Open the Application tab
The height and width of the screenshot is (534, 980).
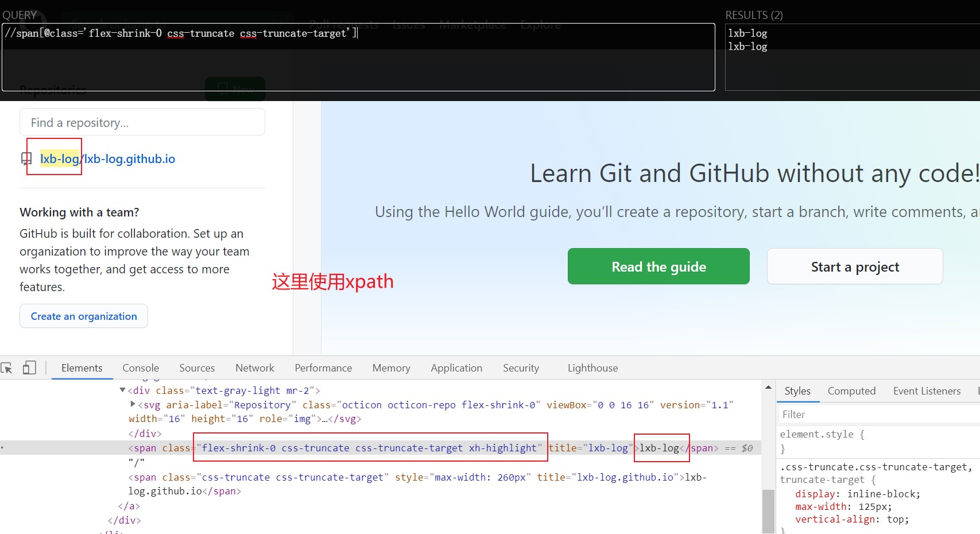tap(456, 368)
